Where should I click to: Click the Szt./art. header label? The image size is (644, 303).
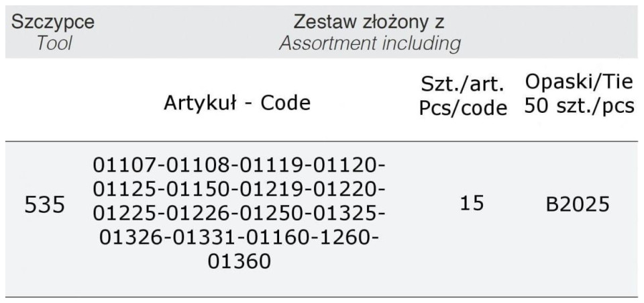point(463,84)
